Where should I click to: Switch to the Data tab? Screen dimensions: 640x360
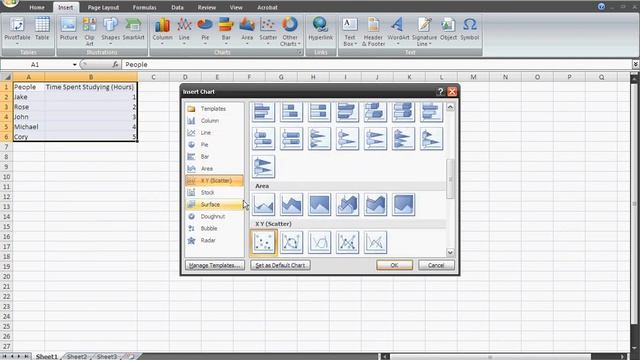click(x=177, y=7)
